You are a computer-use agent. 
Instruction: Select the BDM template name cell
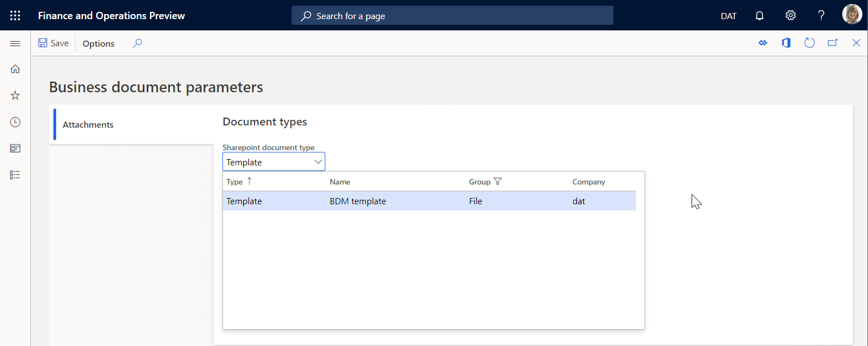pos(358,201)
